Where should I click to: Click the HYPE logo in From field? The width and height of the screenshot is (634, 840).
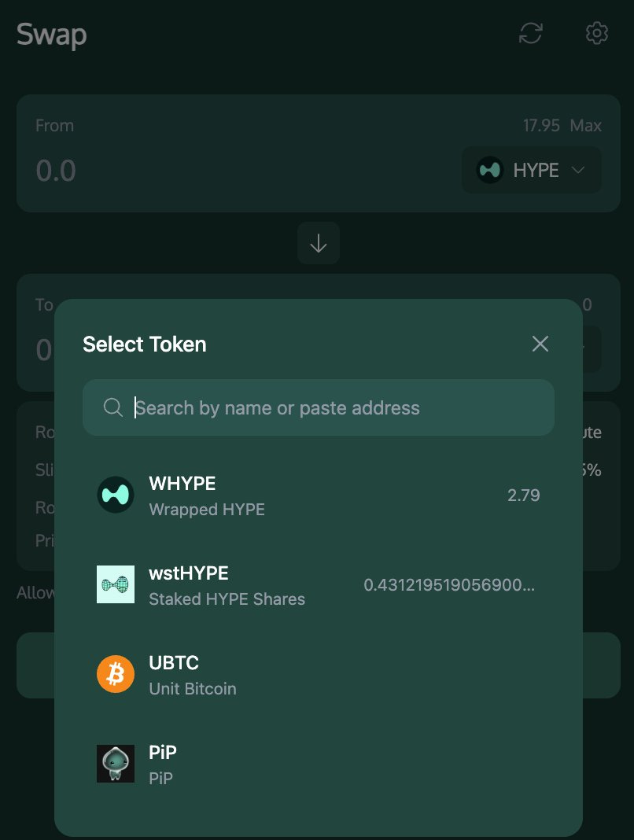[489, 170]
